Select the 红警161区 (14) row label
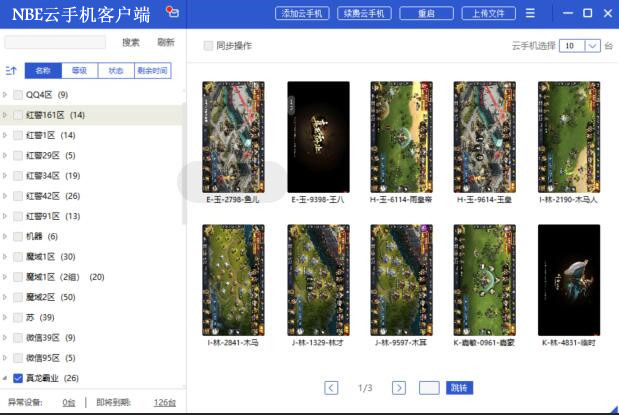 click(55, 115)
